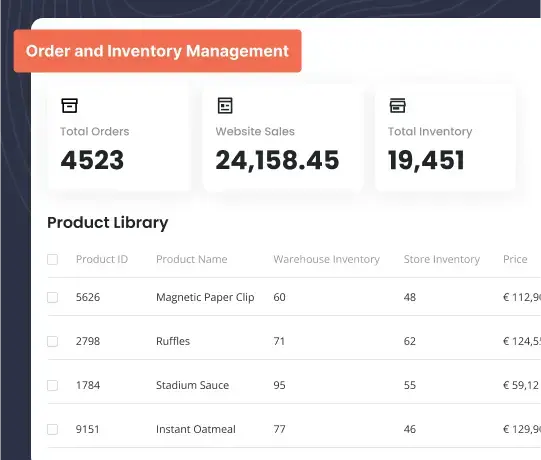This screenshot has height=460, width=541.
Task: Click the Price column header
Action: point(515,259)
